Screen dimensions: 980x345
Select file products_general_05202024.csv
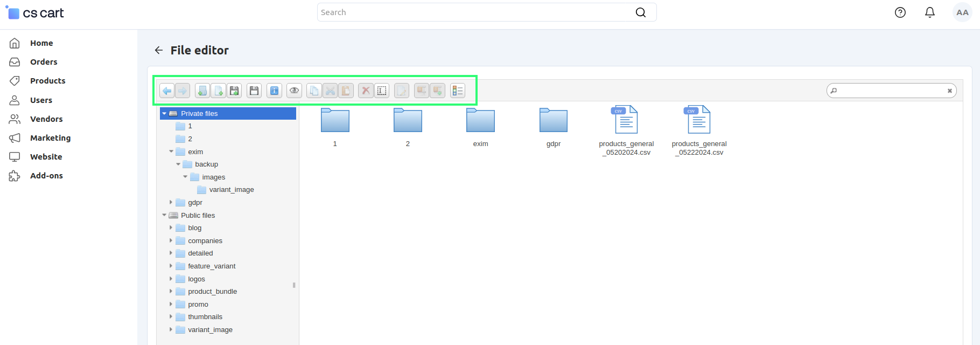tap(626, 131)
